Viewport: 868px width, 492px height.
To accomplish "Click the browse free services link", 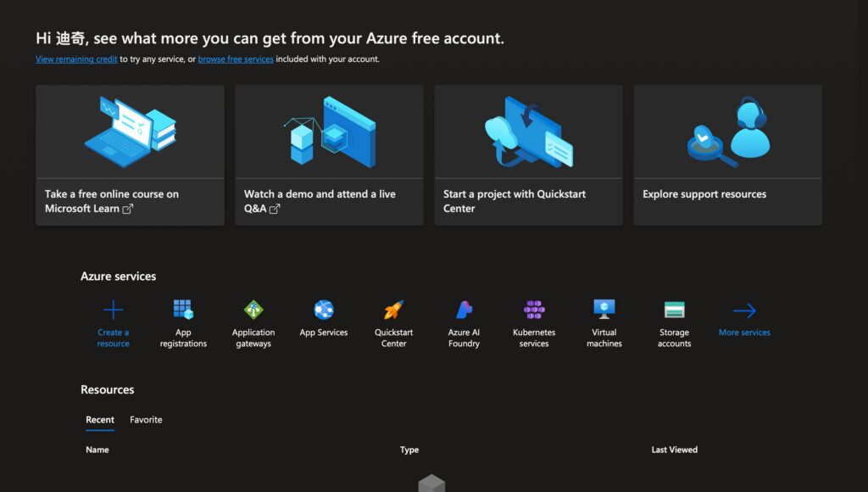I will (236, 59).
